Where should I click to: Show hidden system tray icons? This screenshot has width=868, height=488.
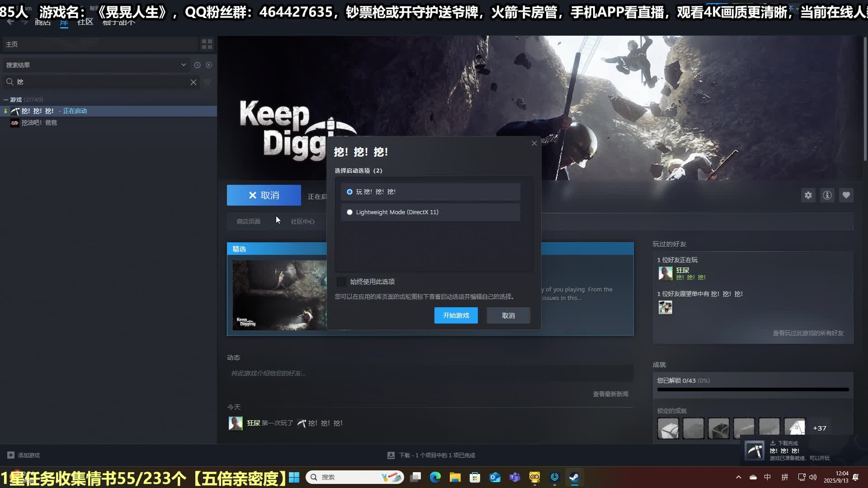(x=739, y=477)
